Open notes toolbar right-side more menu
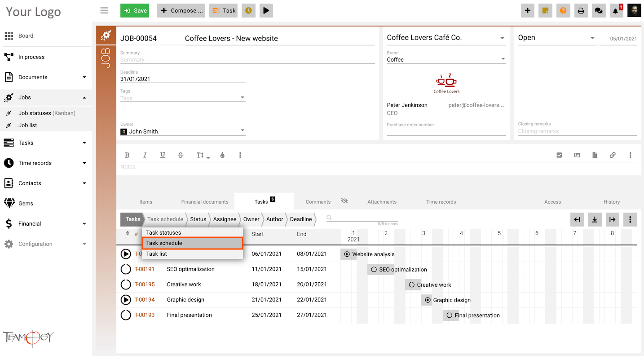The image size is (644, 356). point(631,155)
